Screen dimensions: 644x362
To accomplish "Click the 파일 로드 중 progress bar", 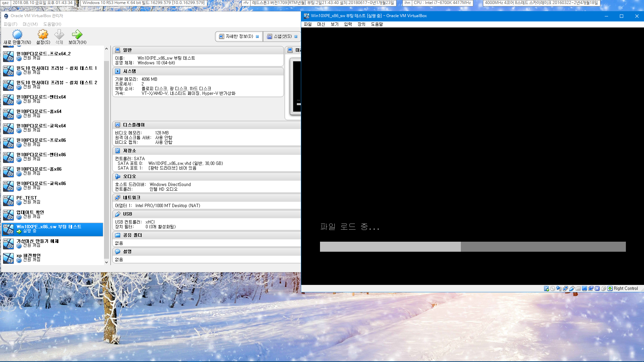I will click(x=473, y=247).
